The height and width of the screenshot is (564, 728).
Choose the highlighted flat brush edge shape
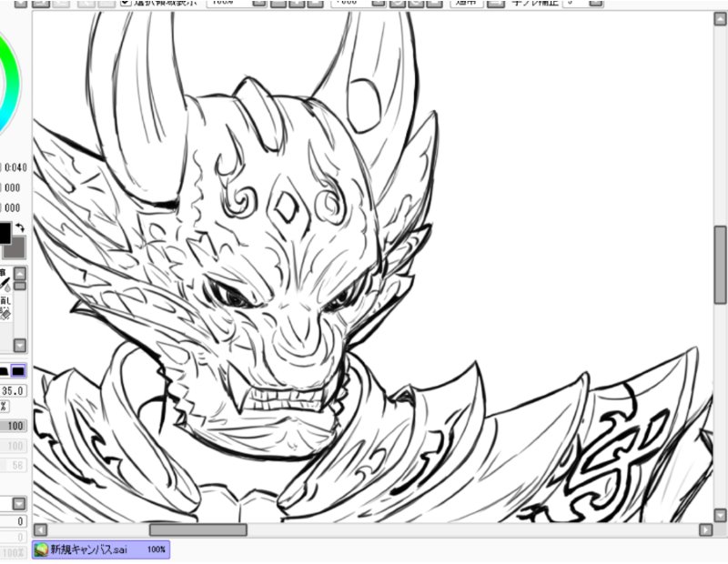coord(18,371)
